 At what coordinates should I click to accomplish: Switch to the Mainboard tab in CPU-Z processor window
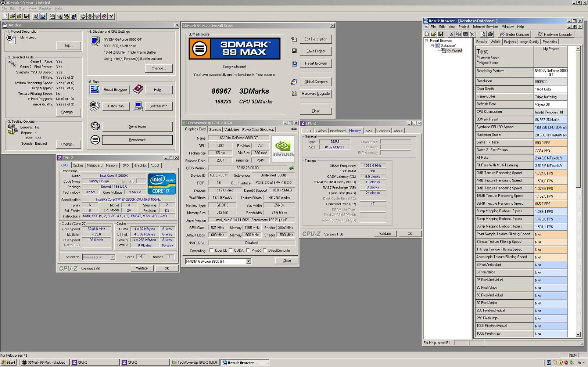(x=94, y=165)
